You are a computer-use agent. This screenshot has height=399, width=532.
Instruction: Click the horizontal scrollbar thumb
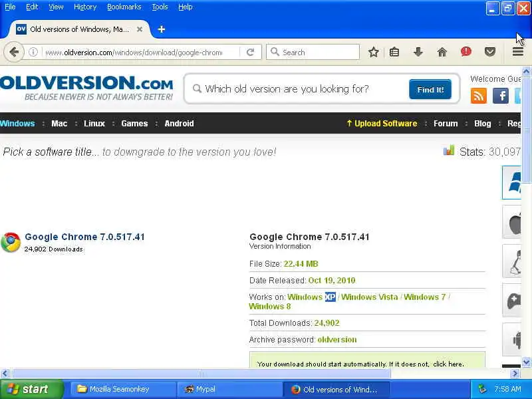pyautogui.click(x=201, y=374)
